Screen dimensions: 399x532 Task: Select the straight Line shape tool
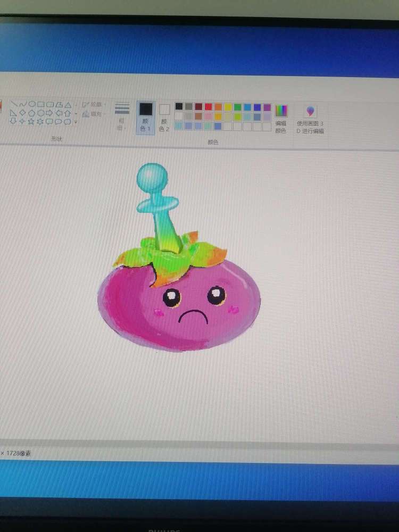[x=14, y=104]
